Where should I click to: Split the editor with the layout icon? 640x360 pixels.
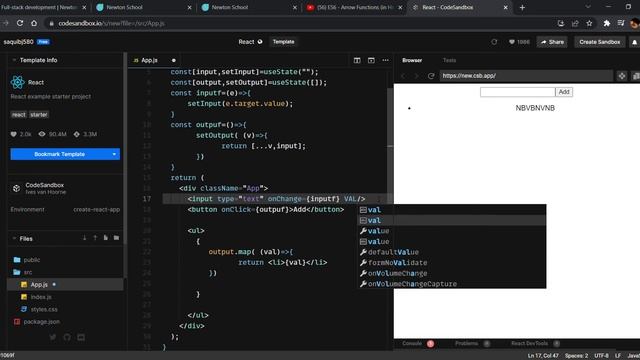tap(357, 60)
